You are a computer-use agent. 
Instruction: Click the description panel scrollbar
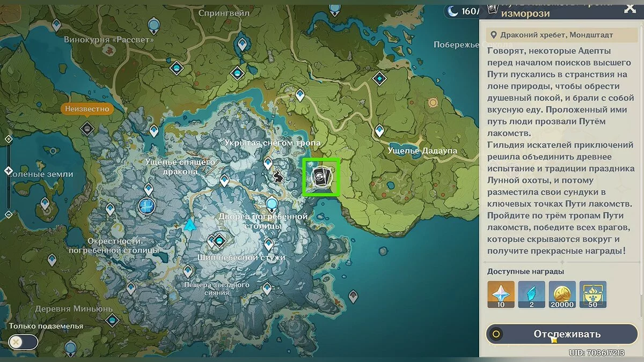641,161
